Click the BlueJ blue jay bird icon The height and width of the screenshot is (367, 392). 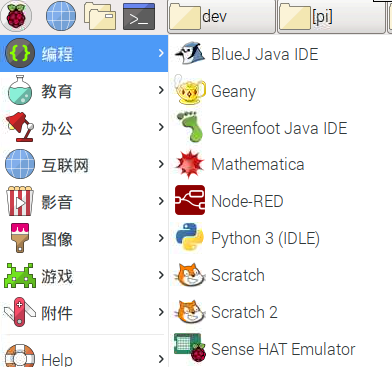coord(190,53)
